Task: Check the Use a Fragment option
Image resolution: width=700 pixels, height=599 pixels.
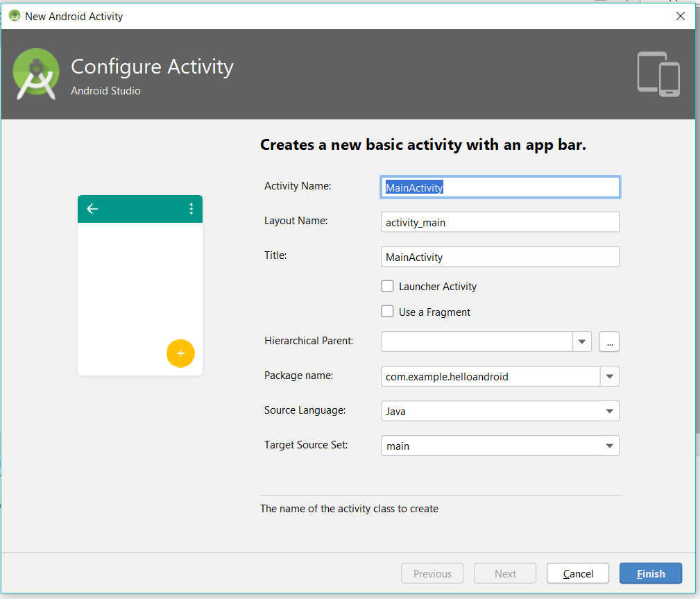Action: pos(388,312)
